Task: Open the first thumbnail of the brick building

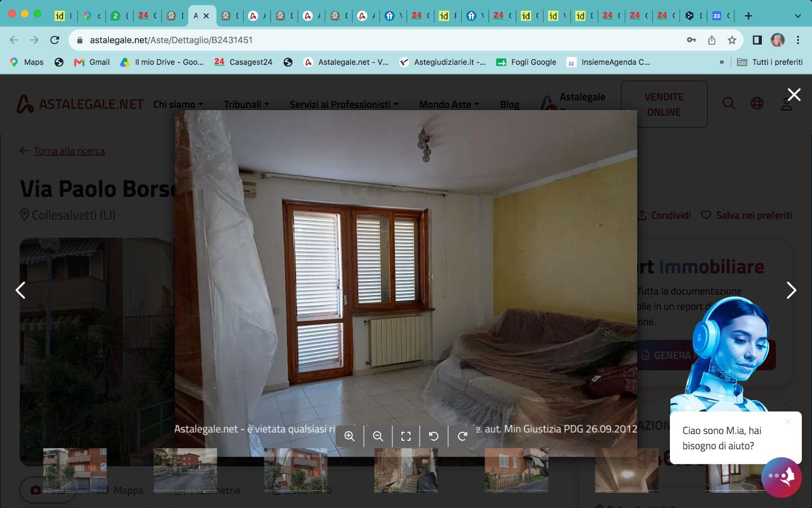Action: (75, 470)
